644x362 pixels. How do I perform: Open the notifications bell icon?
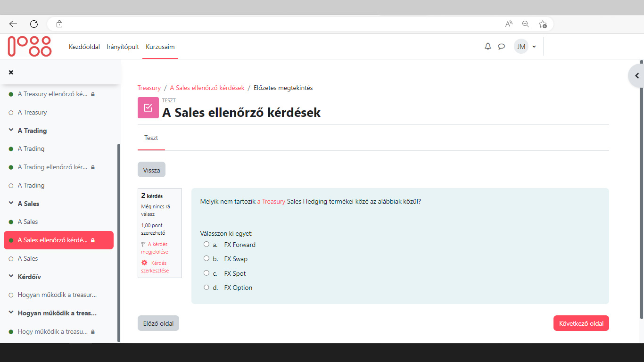tap(488, 47)
